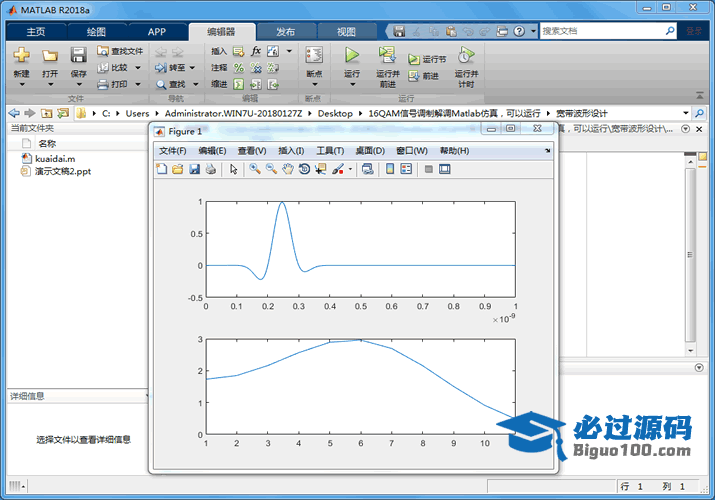Image resolution: width=715 pixels, height=500 pixels.
Task: Select the Data Cursor tool
Action: pos(321,169)
